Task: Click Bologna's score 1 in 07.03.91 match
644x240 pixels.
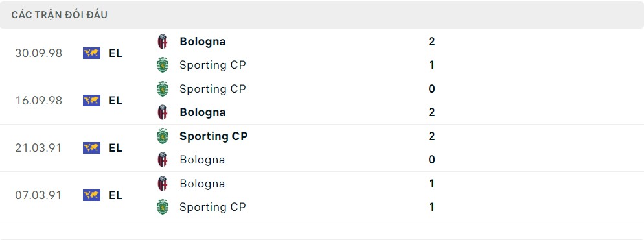Action: tap(431, 184)
